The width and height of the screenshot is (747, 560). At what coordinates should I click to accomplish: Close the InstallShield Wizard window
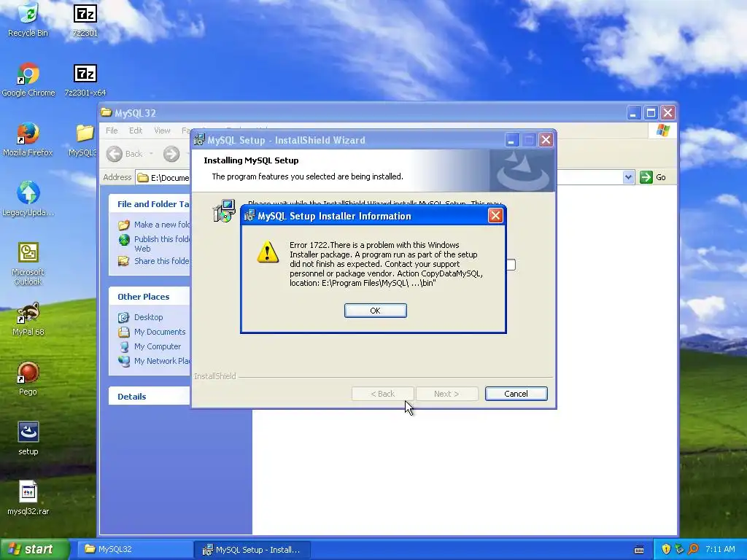pos(546,140)
